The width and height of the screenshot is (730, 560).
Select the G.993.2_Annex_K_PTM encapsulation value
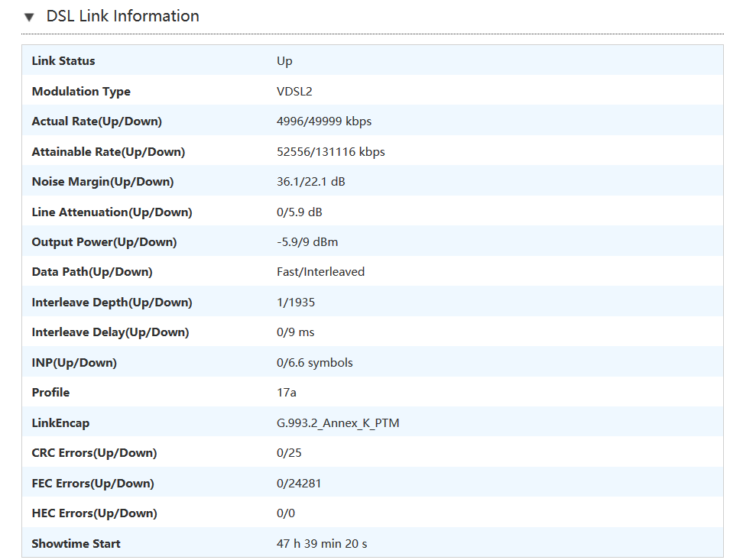pyautogui.click(x=338, y=423)
